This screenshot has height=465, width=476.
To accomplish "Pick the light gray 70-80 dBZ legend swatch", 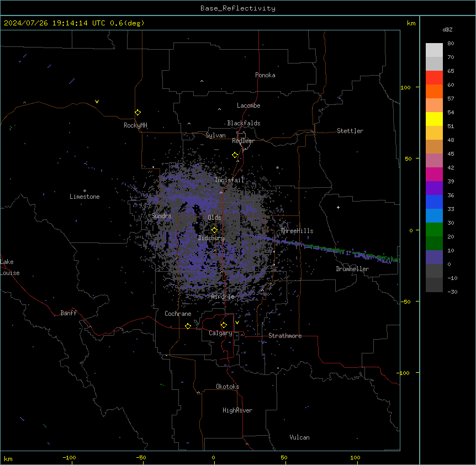I will [x=434, y=50].
